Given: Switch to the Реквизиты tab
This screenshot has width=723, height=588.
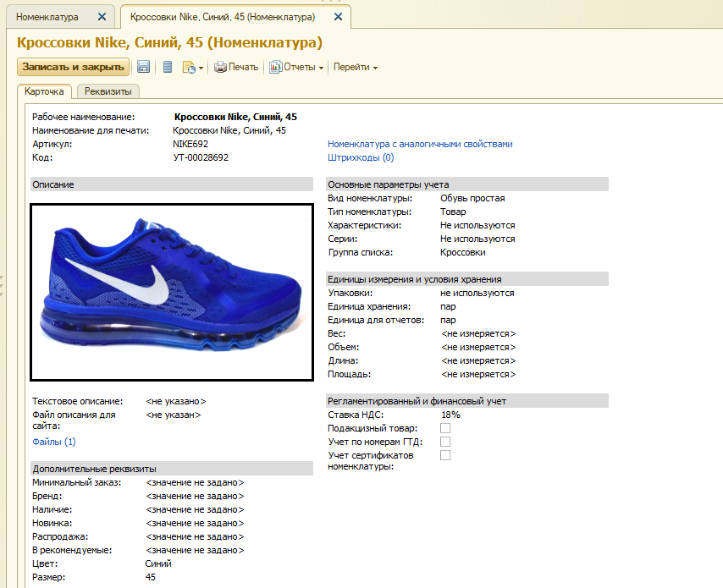Looking at the screenshot, I should point(108,91).
